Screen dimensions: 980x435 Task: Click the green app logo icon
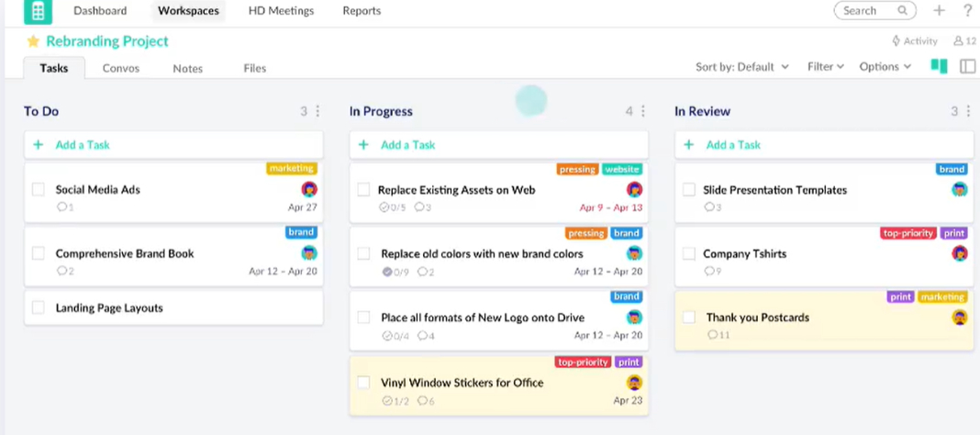click(38, 11)
